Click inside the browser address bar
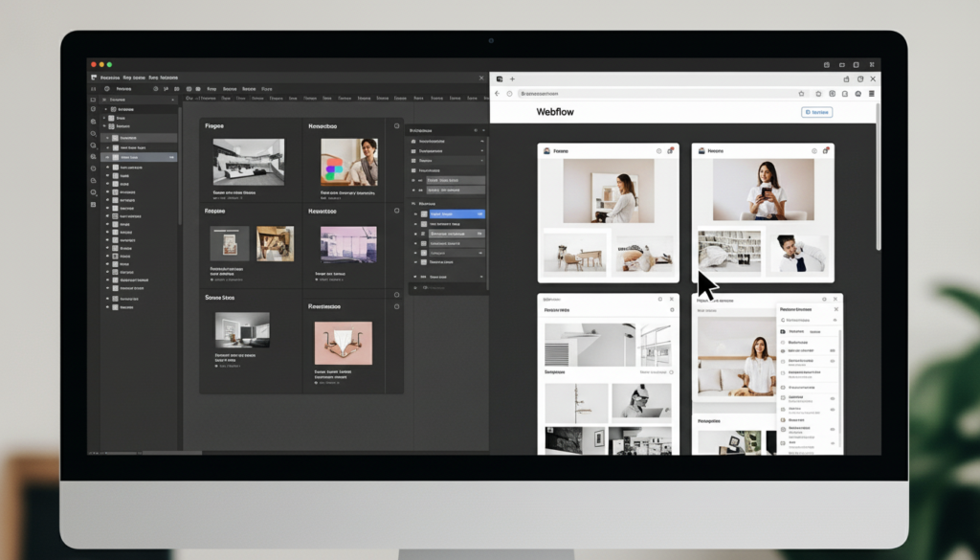980x560 pixels. (x=622, y=94)
